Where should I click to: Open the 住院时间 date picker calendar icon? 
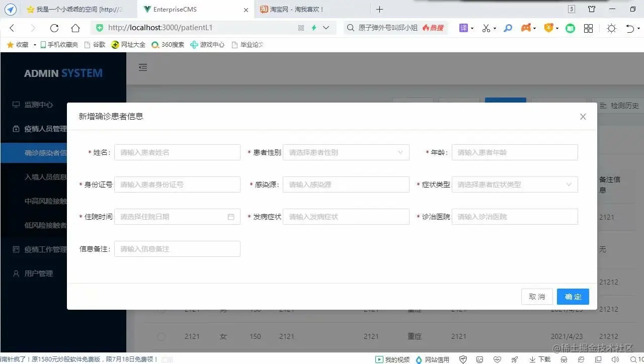(231, 217)
